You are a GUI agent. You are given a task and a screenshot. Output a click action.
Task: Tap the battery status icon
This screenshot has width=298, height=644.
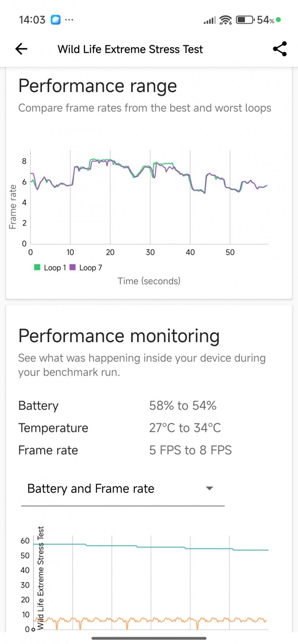pyautogui.click(x=245, y=20)
